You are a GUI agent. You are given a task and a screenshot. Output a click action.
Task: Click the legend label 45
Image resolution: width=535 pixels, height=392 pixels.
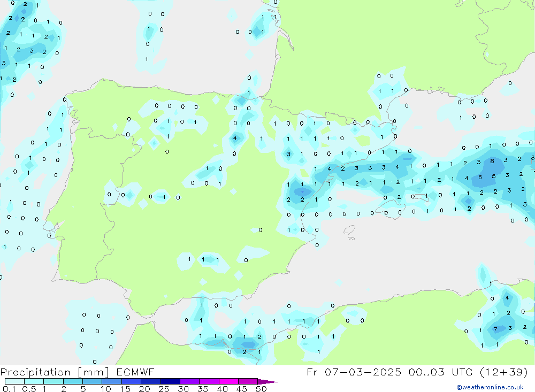242,389
